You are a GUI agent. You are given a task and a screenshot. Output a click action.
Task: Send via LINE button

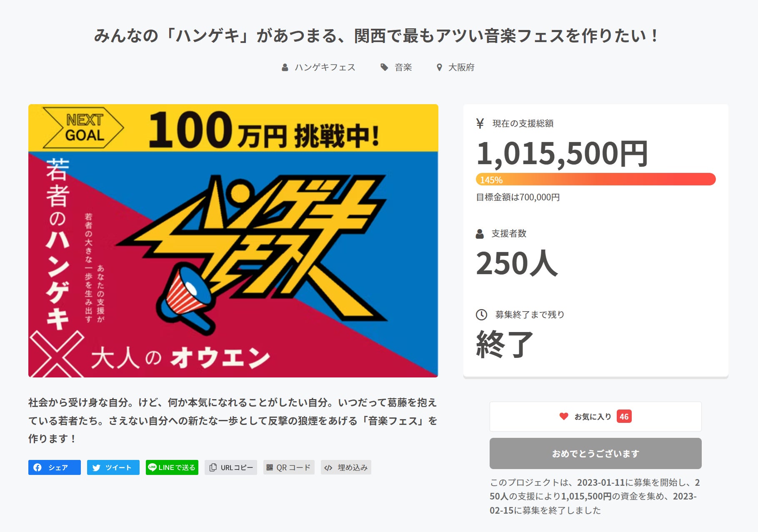(172, 467)
